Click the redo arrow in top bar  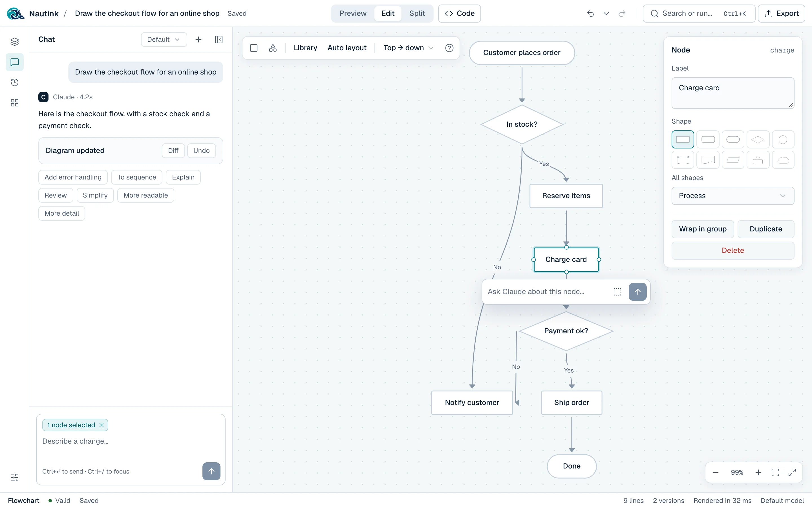(x=622, y=14)
